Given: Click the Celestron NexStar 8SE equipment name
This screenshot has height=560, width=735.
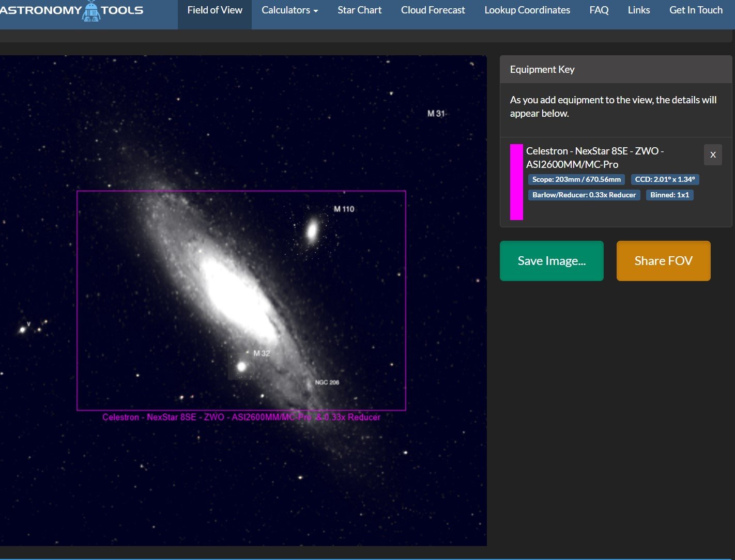Looking at the screenshot, I should click(x=595, y=158).
